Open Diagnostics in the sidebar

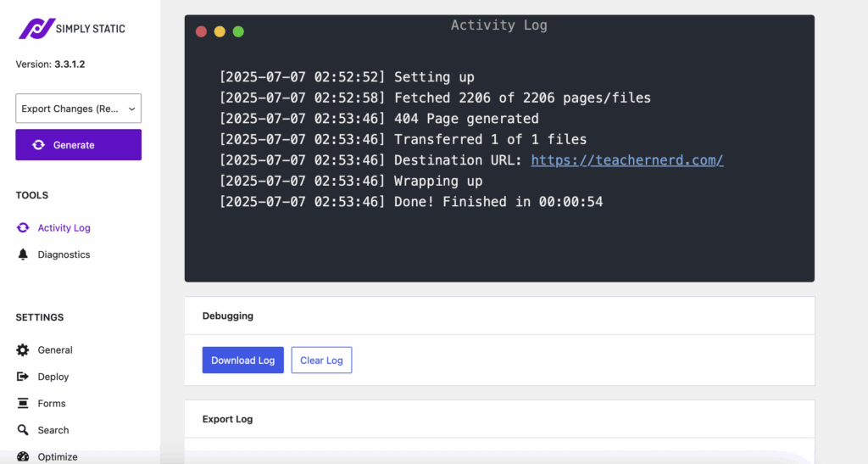tap(64, 254)
